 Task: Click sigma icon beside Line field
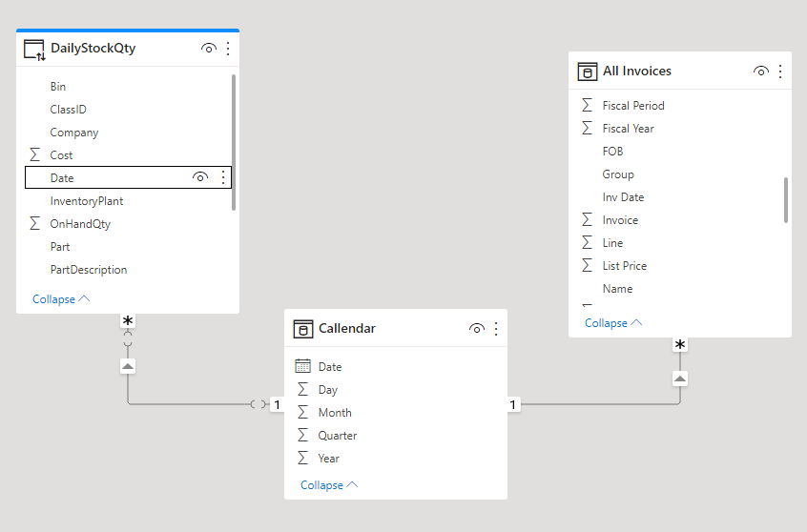pyautogui.click(x=588, y=242)
